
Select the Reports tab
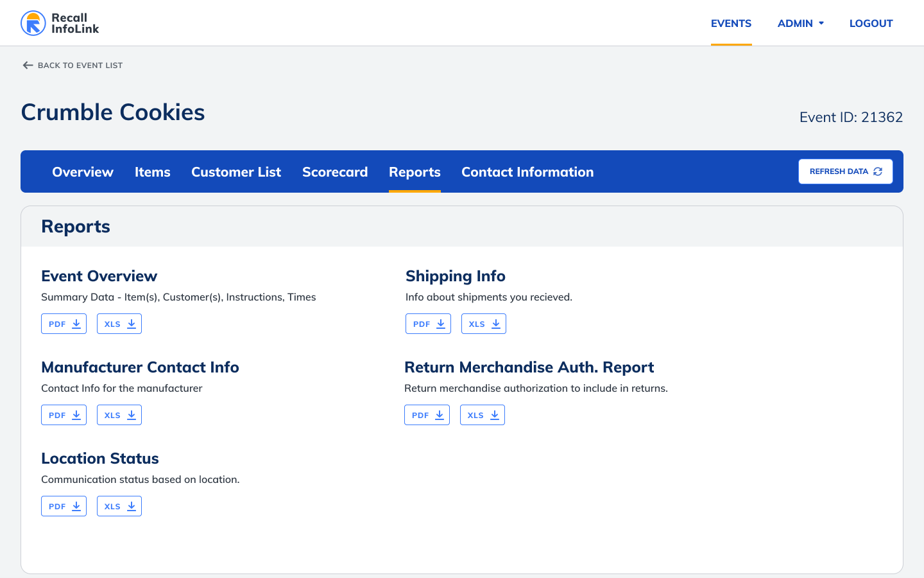[x=415, y=171]
